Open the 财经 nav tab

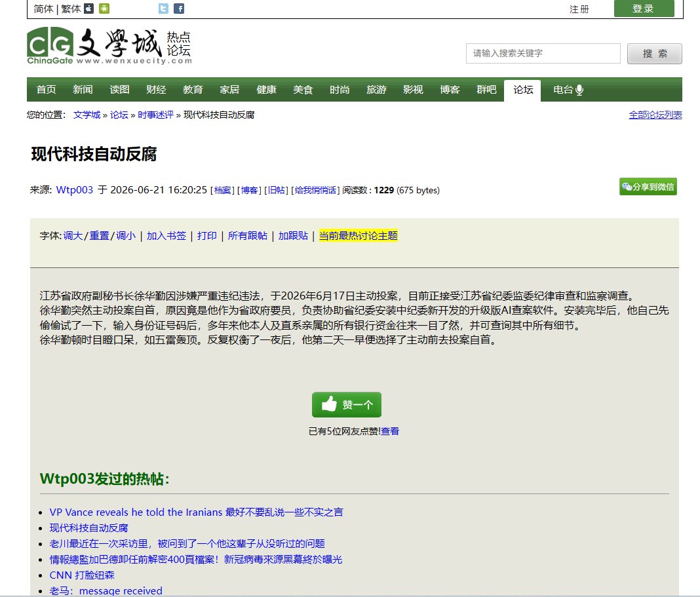[x=156, y=90]
